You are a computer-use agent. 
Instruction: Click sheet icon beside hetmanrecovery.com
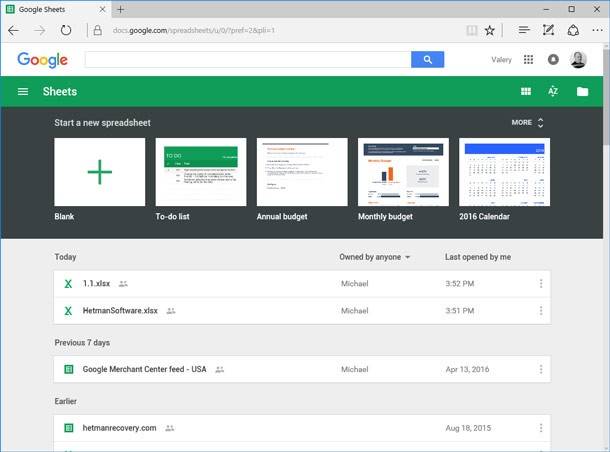point(68,428)
